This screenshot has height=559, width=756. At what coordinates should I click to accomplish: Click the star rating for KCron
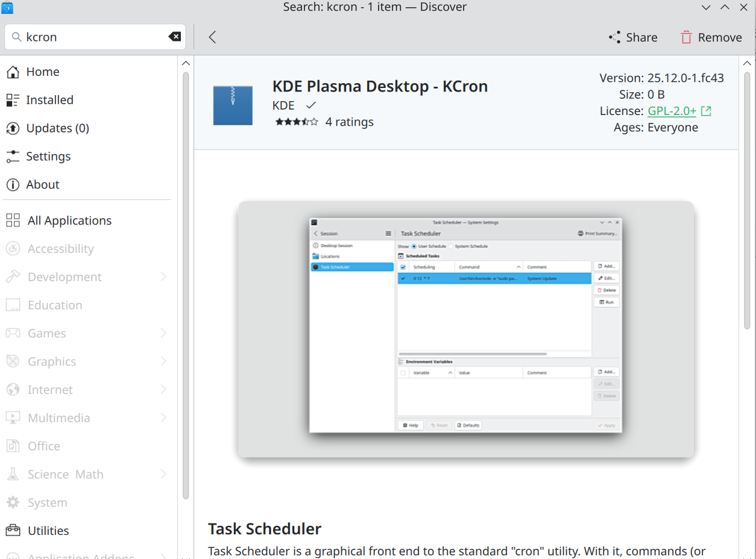[x=297, y=122]
